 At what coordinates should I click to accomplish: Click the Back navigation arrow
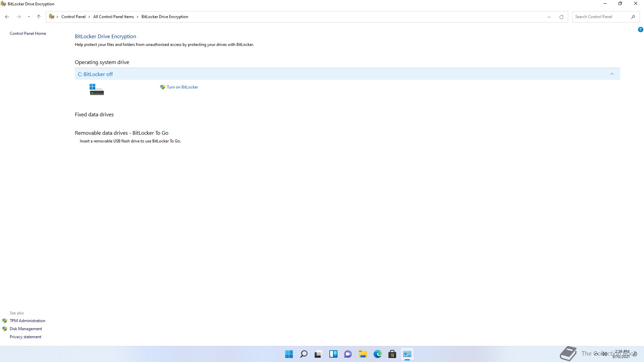click(x=7, y=17)
